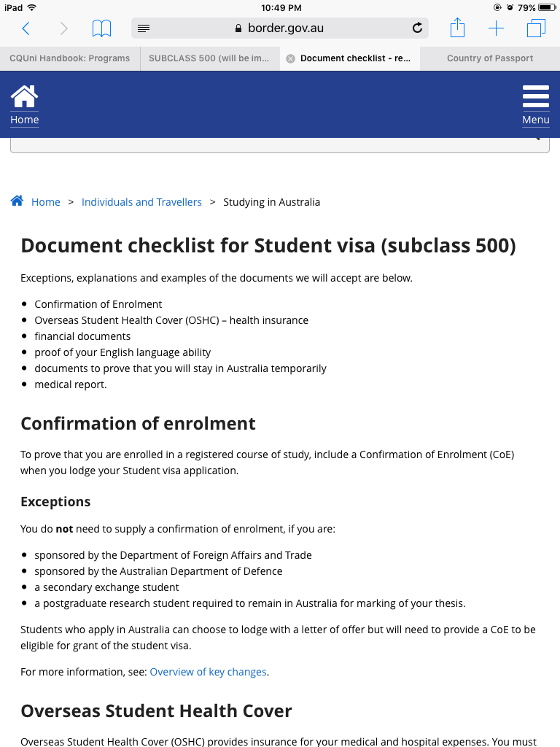Screen dimensions: 560x747
Task: Add a new tab with plus icon
Action: pyautogui.click(x=496, y=28)
